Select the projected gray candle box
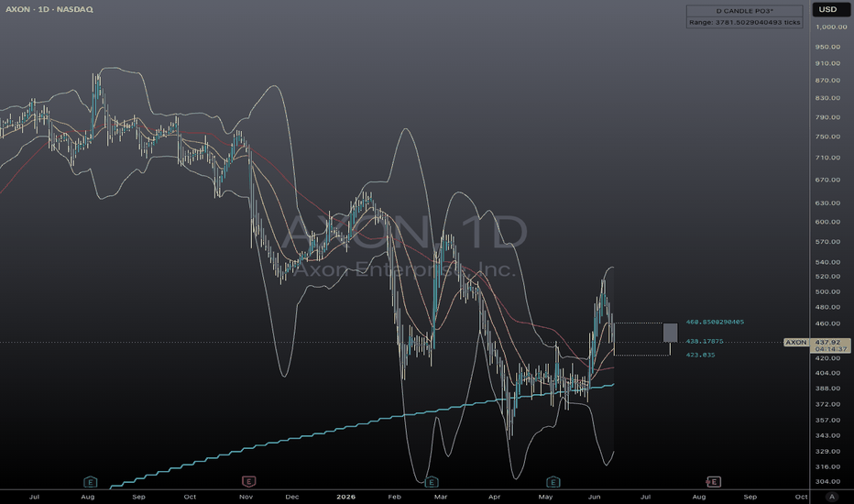Viewport: 854px width, 504px height. (671, 333)
